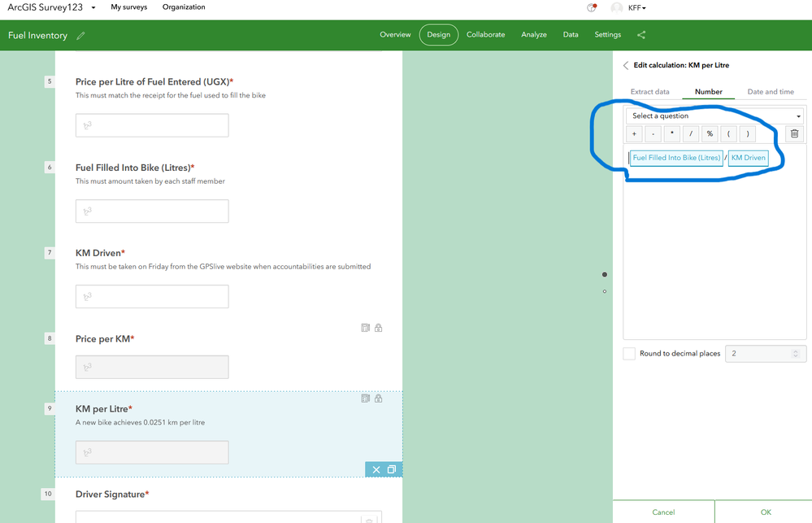812x523 pixels.
Task: Go to My surveys
Action: [129, 7]
